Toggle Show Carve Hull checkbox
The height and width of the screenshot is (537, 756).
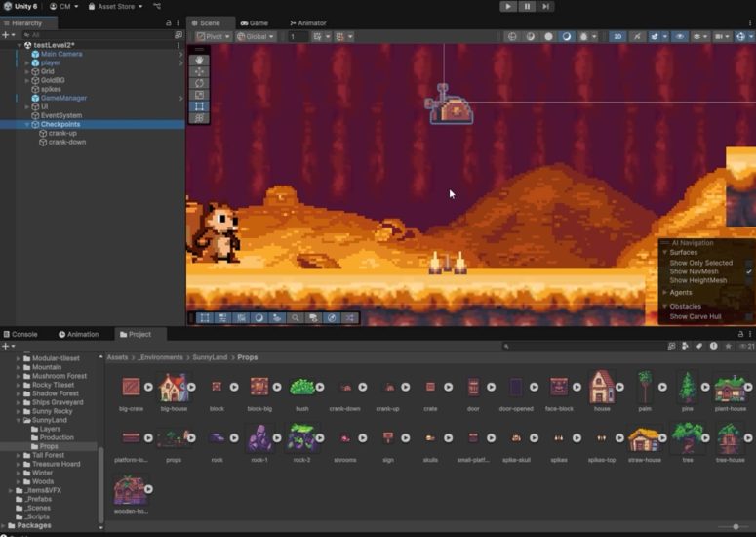tap(749, 317)
